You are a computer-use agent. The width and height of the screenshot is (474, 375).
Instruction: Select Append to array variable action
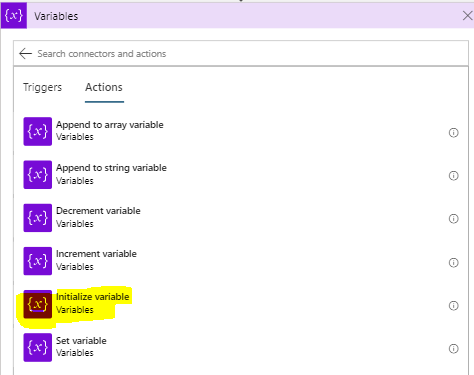[x=110, y=125]
